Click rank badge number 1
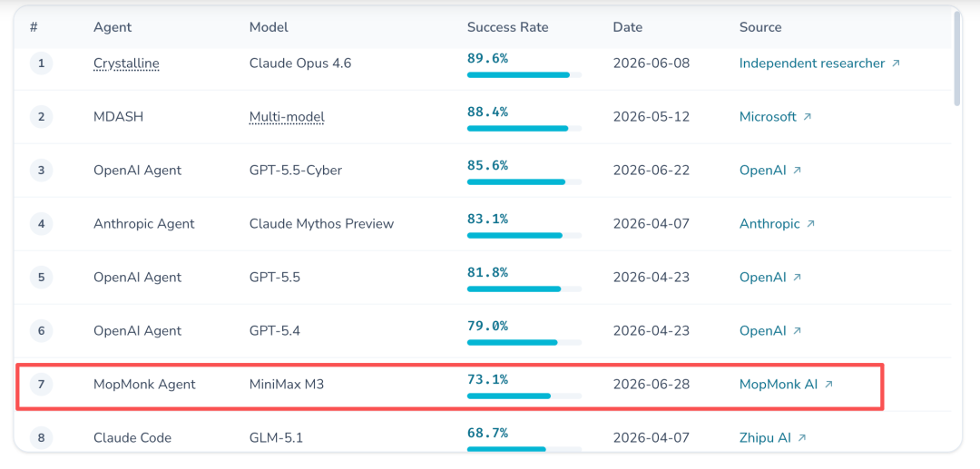This screenshot has height=469, width=980. tap(41, 64)
